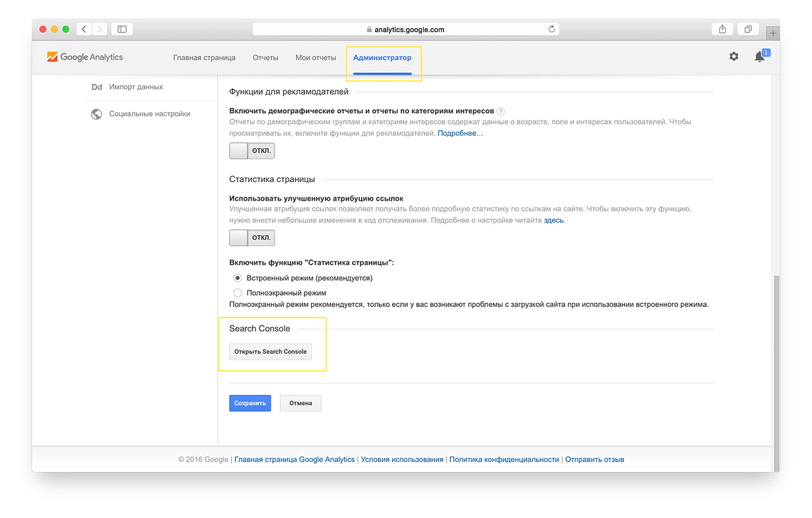The image size is (812, 518).
Task: Reload the page with refresh icon
Action: tap(551, 29)
